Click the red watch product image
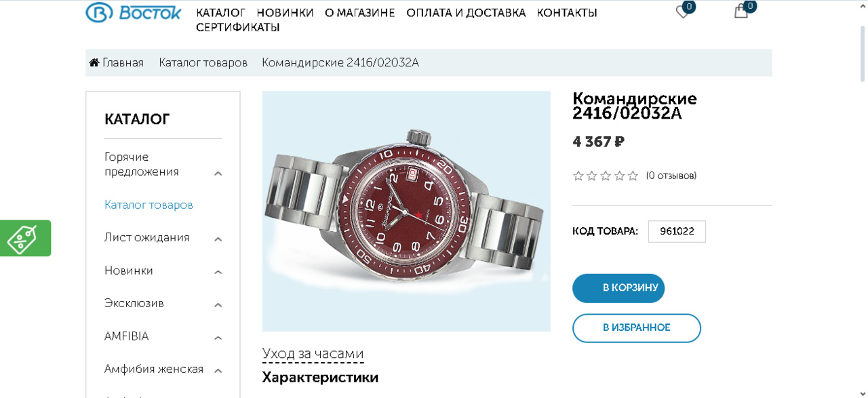Screen dimensions: 868x398 tap(406, 211)
